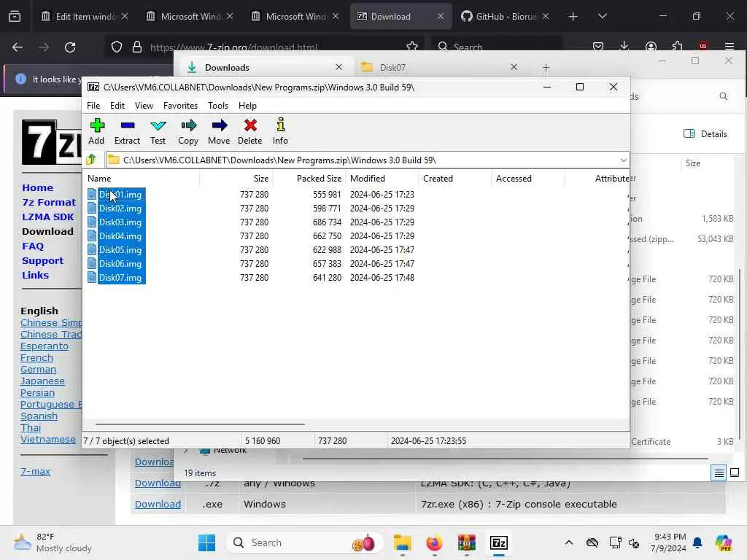Viewport: 747px width, 560px height.
Task: Add a new Explorer tab
Action: 546,68
